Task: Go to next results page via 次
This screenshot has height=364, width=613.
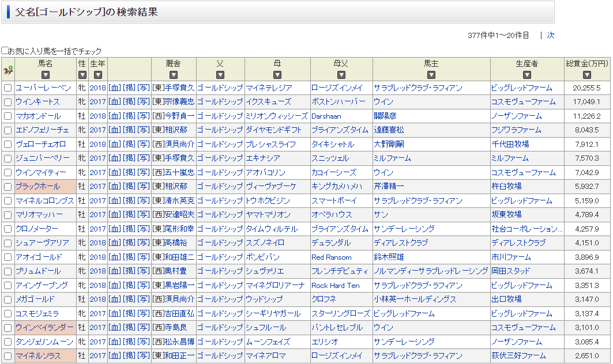Action: (551, 35)
